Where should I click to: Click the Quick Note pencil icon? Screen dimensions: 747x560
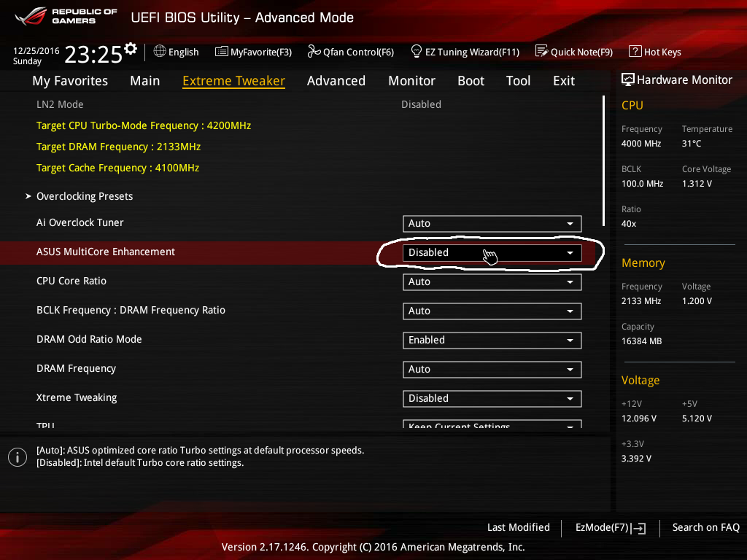pyautogui.click(x=541, y=51)
